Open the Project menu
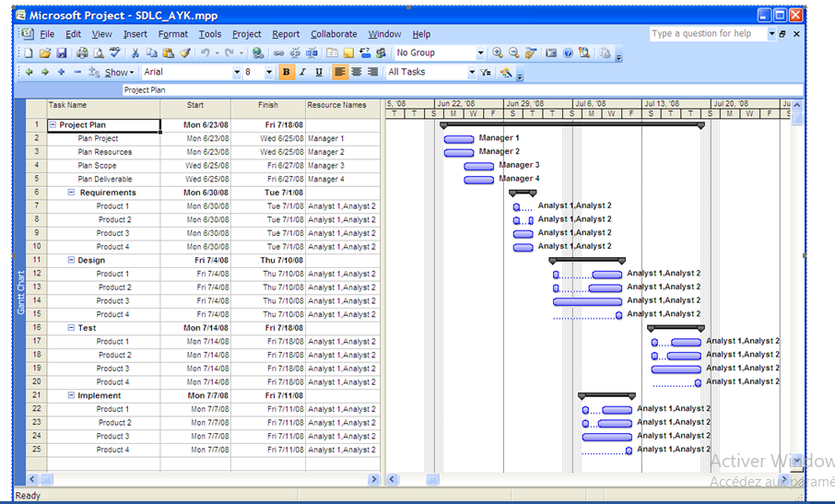835x504 pixels. pyautogui.click(x=247, y=34)
